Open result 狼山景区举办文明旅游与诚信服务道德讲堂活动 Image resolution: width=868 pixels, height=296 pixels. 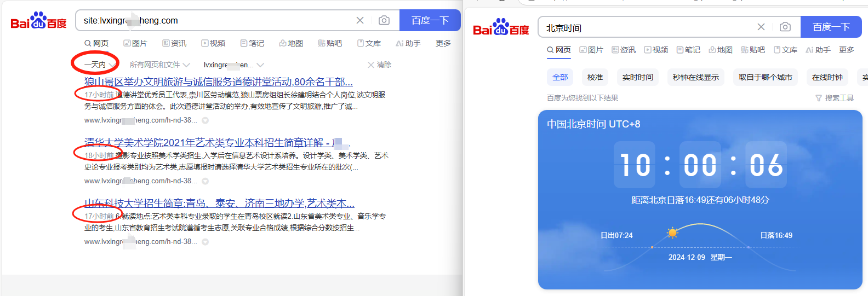point(219,82)
